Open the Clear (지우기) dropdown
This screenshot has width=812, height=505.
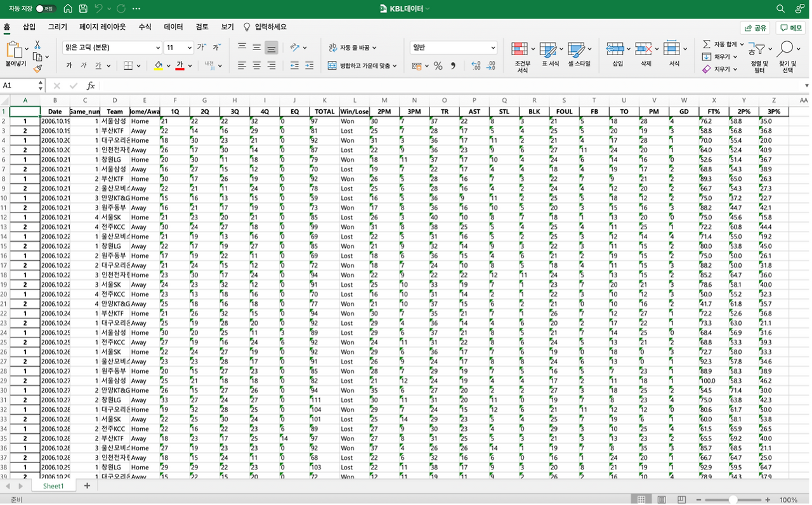tap(719, 69)
